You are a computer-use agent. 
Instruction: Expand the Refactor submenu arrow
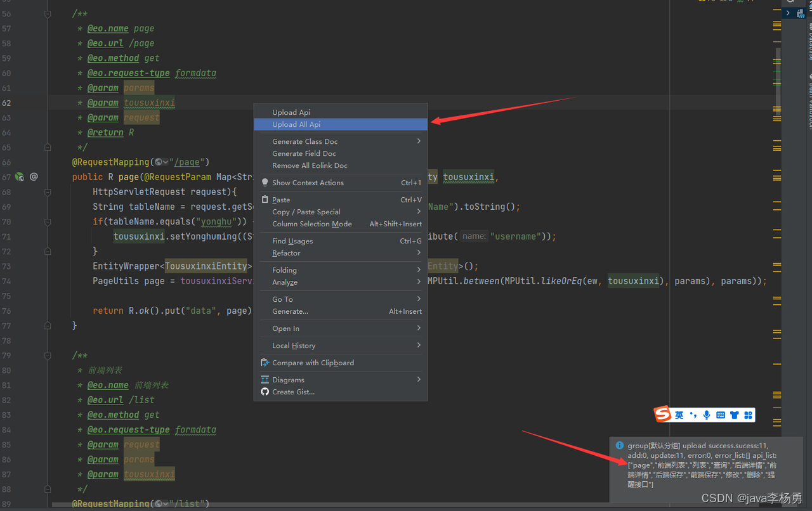[419, 253]
